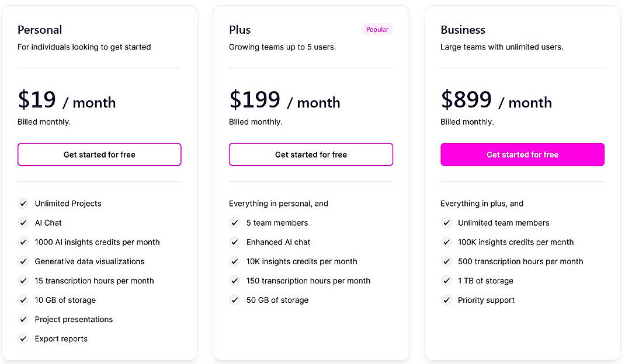Click checkmark next to Export reports
The width and height of the screenshot is (625, 364).
[23, 338]
